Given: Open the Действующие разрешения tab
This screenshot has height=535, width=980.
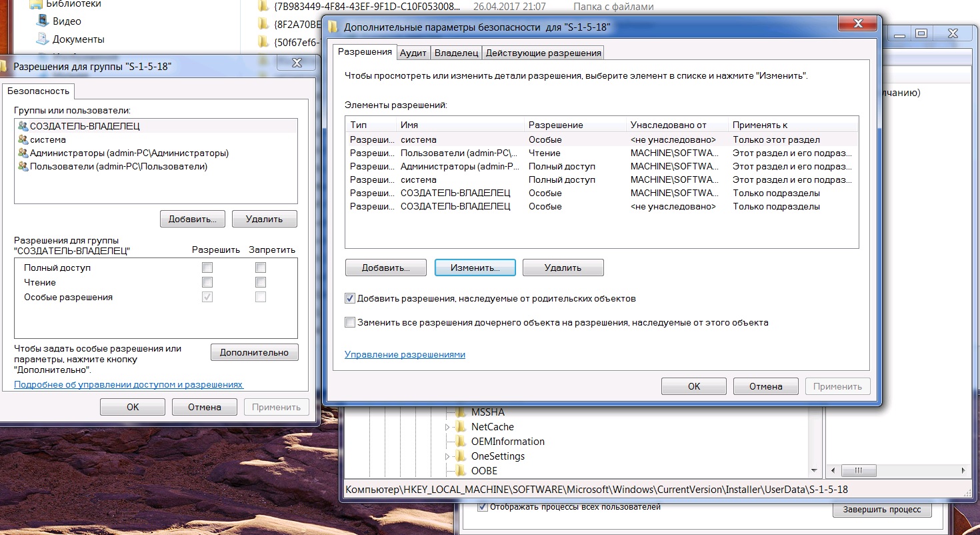Looking at the screenshot, I should pyautogui.click(x=543, y=53).
